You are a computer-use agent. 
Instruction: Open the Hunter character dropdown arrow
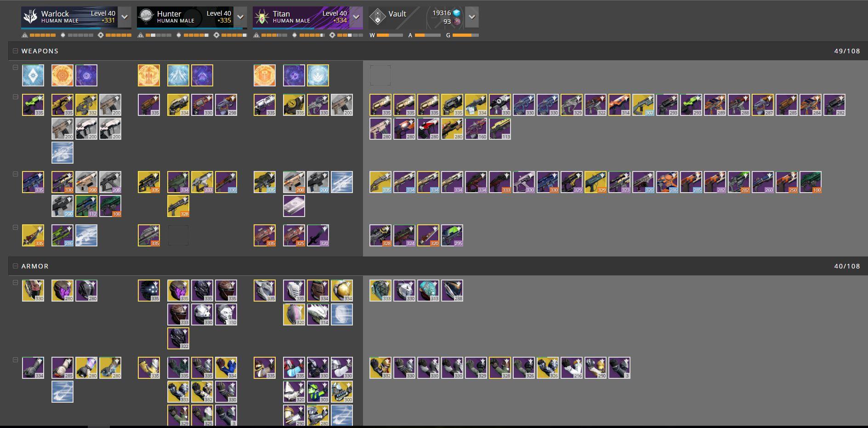point(240,17)
